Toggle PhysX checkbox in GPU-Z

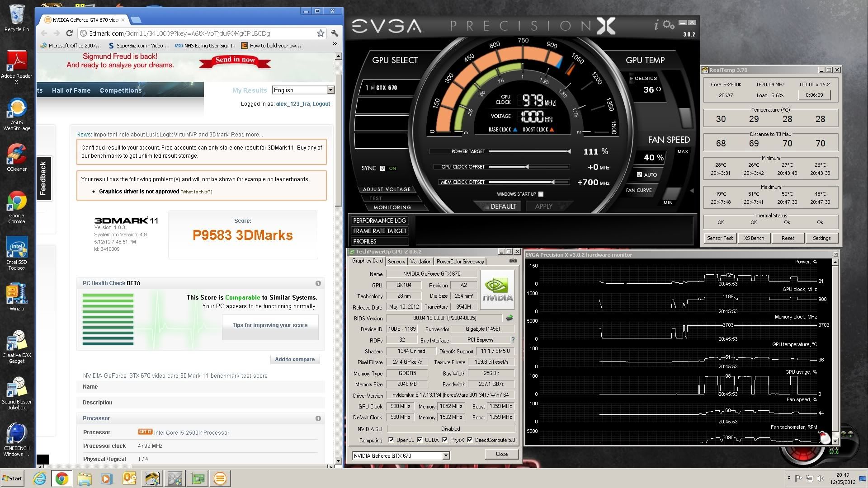(445, 440)
